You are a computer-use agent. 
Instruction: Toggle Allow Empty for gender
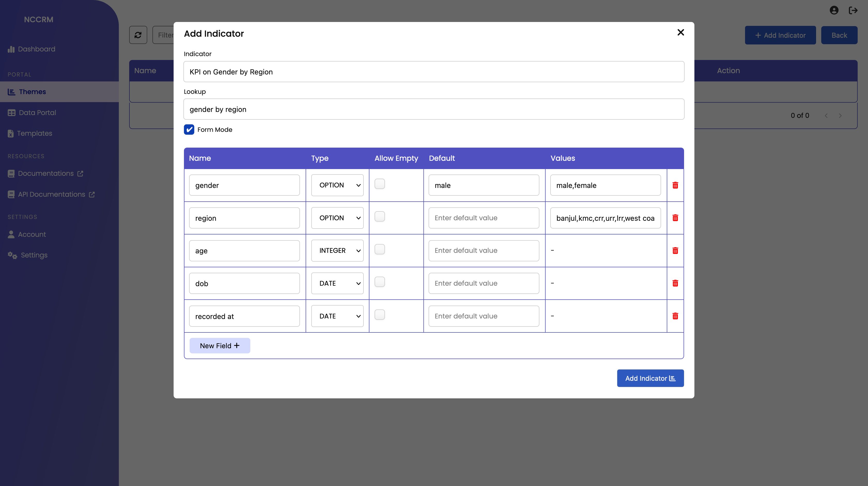[x=380, y=184]
